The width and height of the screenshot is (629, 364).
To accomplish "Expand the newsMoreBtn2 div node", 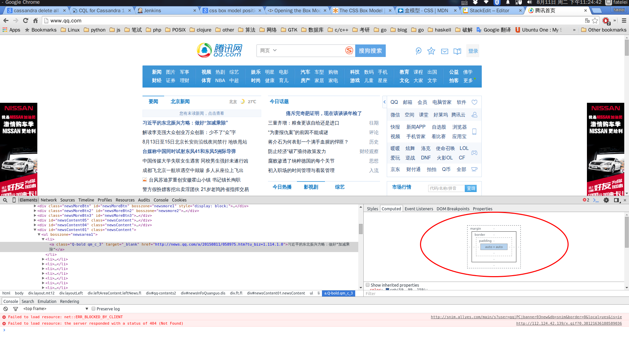I will (x=35, y=211).
